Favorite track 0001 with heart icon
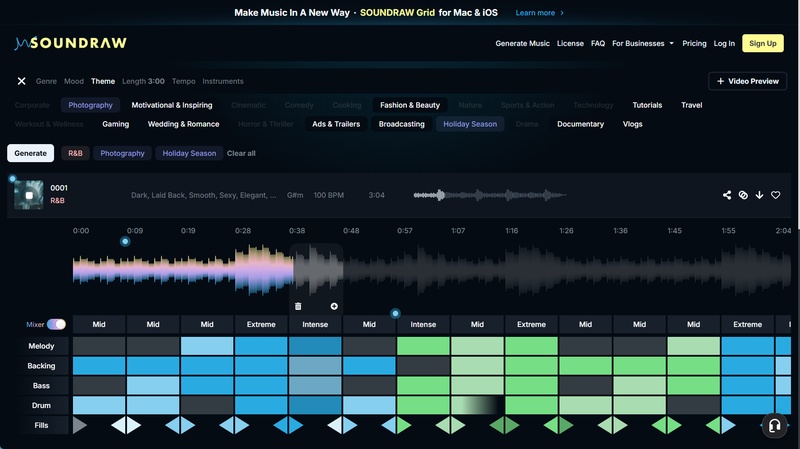Screen dimensions: 800x449 point(776,195)
